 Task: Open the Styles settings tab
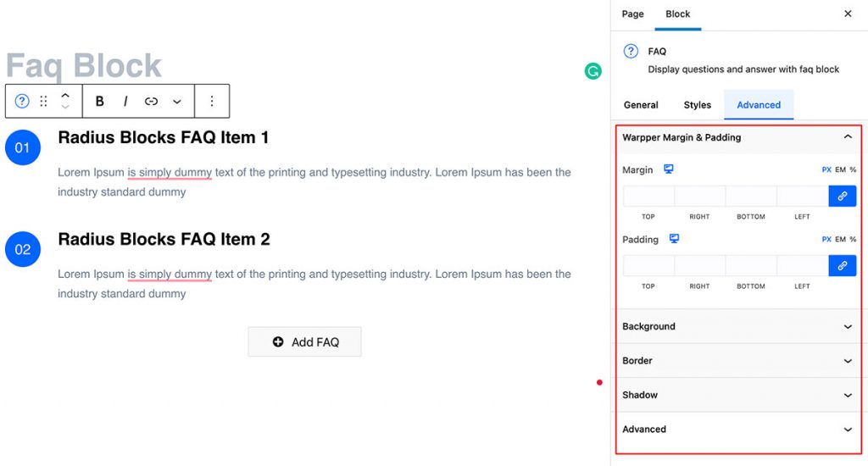coord(697,104)
